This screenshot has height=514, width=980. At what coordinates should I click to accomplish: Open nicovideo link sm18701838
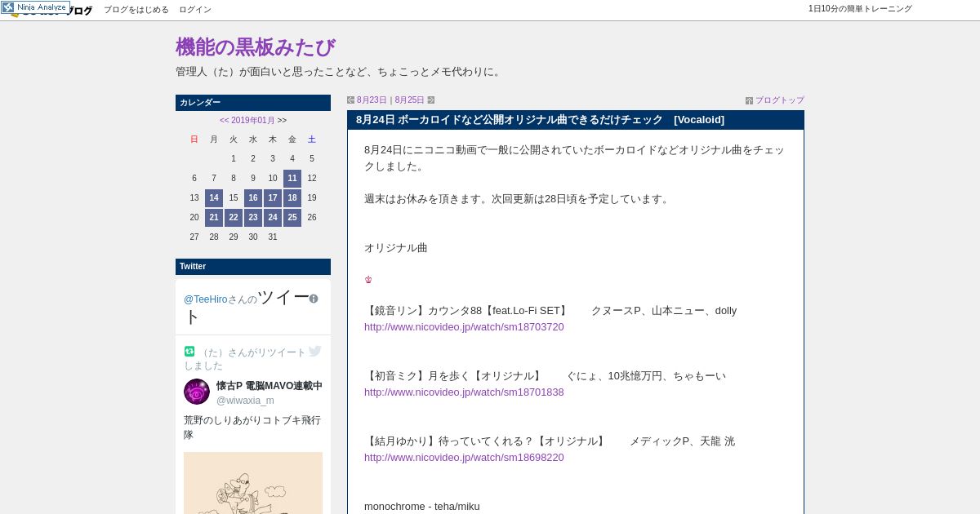pos(464,392)
